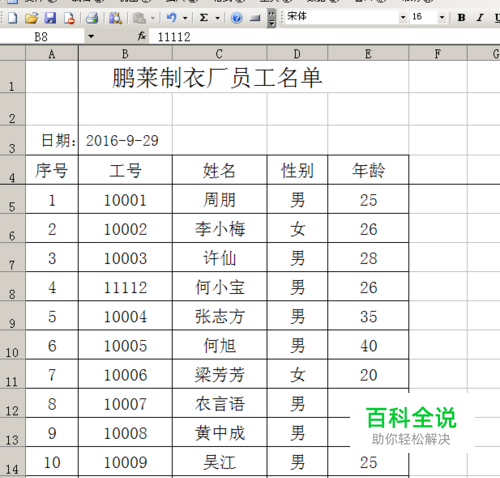This screenshot has width=500, height=478.
Task: Select column D header
Action: click(x=297, y=54)
